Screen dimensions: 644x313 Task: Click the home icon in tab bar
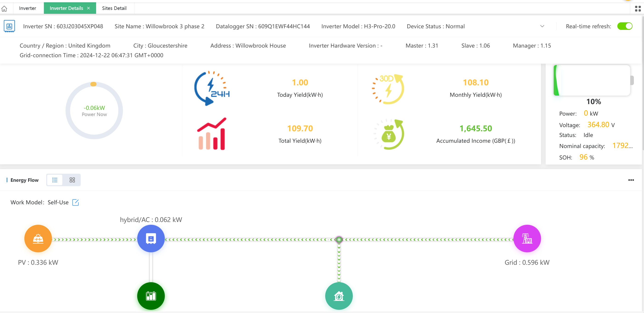pos(4,9)
